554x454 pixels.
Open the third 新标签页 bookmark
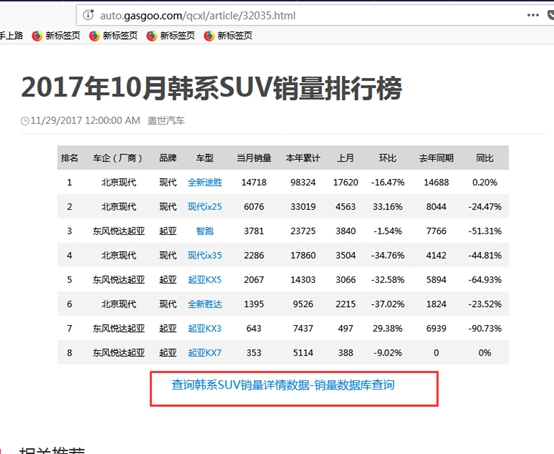click(171, 36)
